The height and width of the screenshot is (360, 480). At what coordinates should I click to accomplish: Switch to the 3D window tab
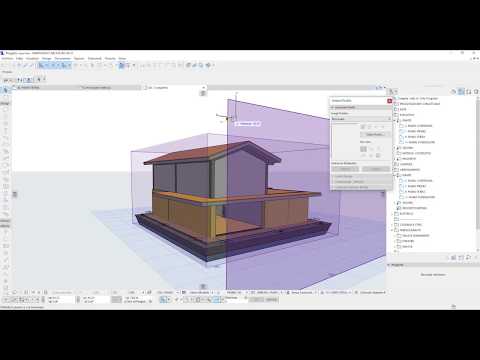(x=173, y=87)
